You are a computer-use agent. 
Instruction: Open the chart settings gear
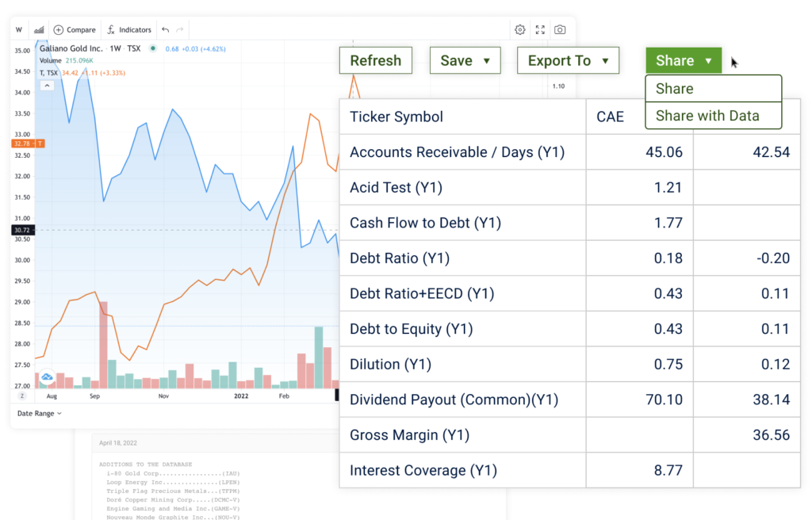click(x=520, y=29)
